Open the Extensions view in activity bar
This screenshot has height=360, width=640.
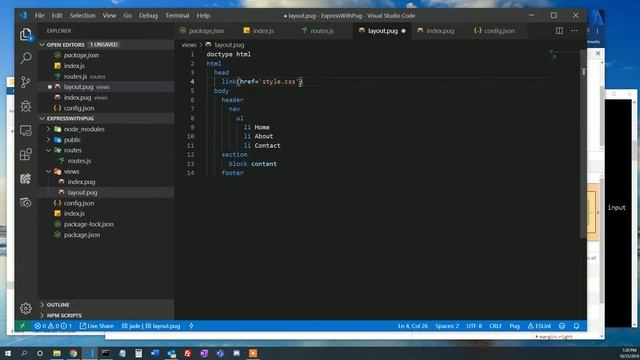[x=26, y=154]
